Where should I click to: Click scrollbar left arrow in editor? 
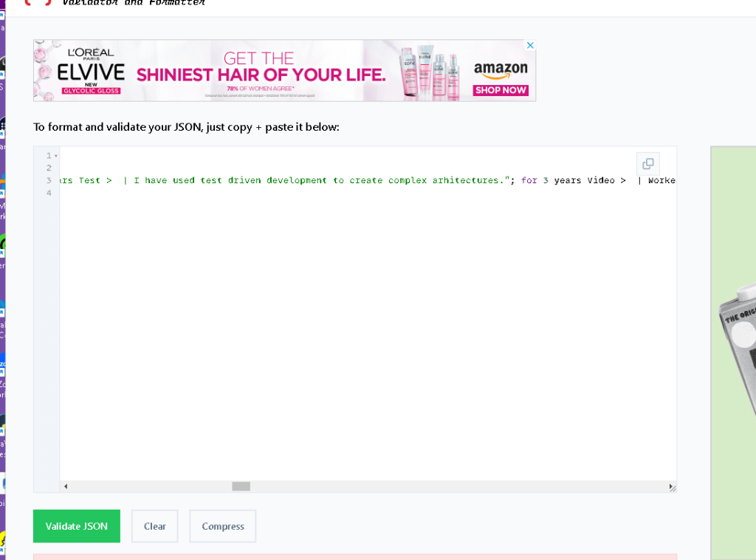[x=66, y=486]
